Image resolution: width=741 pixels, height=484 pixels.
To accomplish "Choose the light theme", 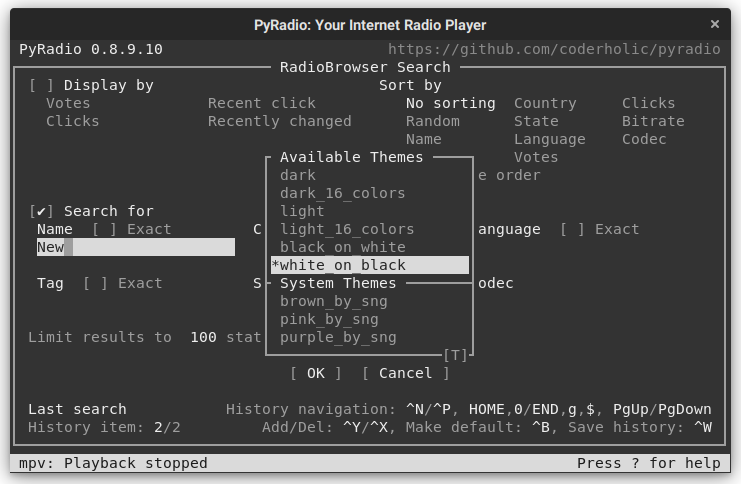I will tap(302, 211).
